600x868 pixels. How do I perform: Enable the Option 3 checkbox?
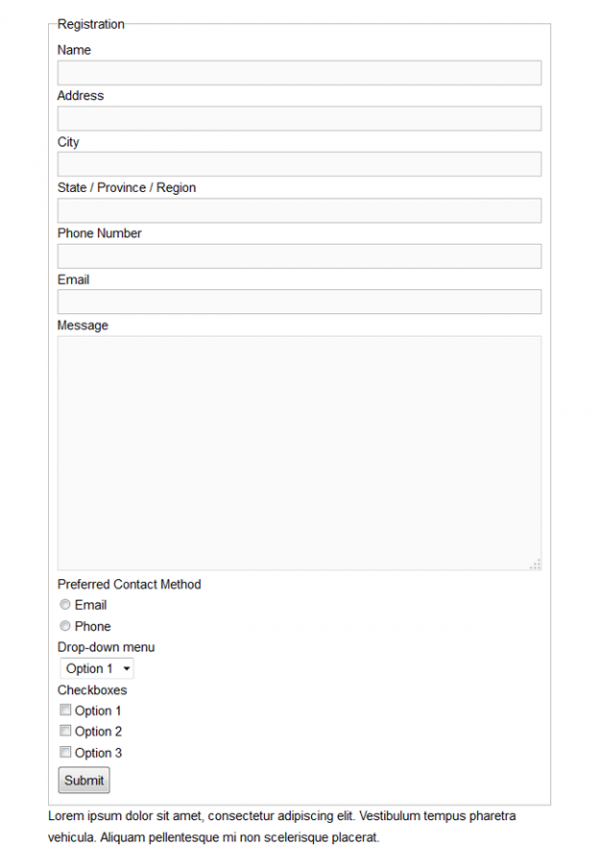pos(65,753)
